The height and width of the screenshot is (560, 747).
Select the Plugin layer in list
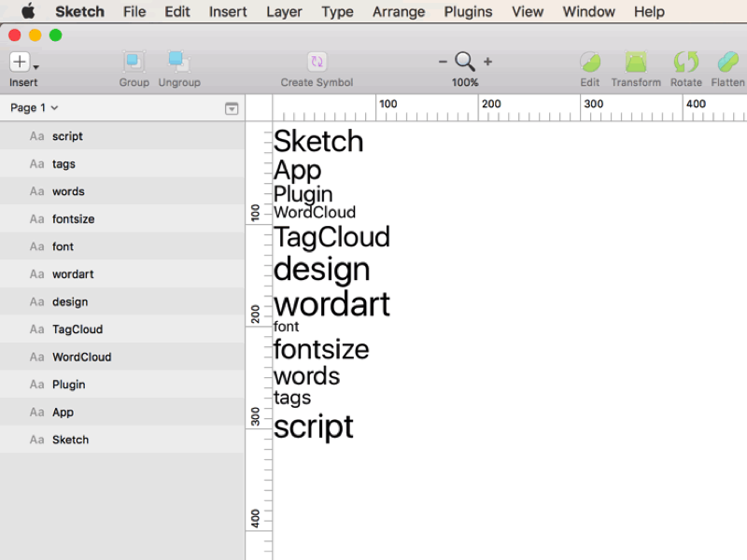122,385
